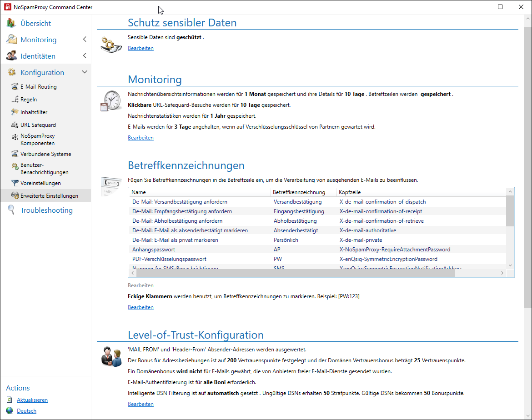The width and height of the screenshot is (532, 420).
Task: Click the Aktualisieren action link
Action: pyautogui.click(x=32, y=400)
